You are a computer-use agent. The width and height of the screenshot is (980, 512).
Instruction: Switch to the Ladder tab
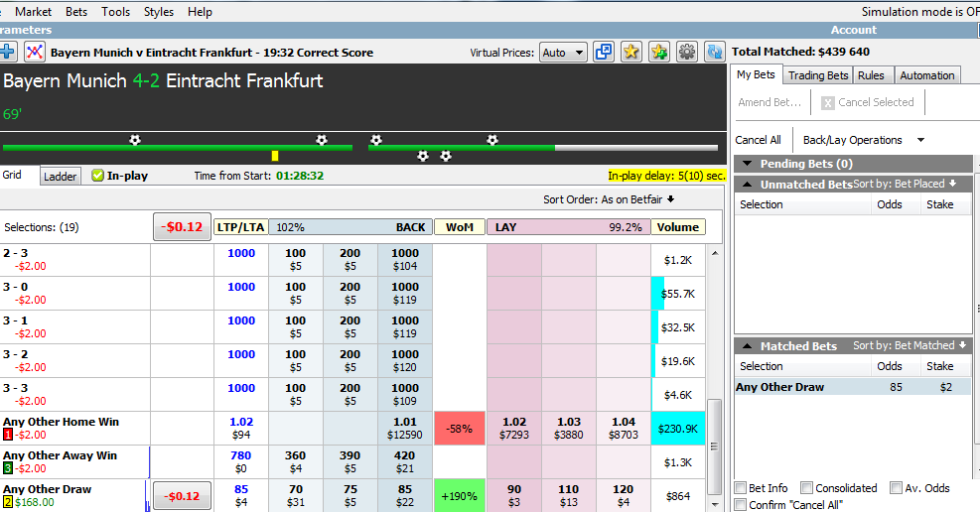coord(60,177)
